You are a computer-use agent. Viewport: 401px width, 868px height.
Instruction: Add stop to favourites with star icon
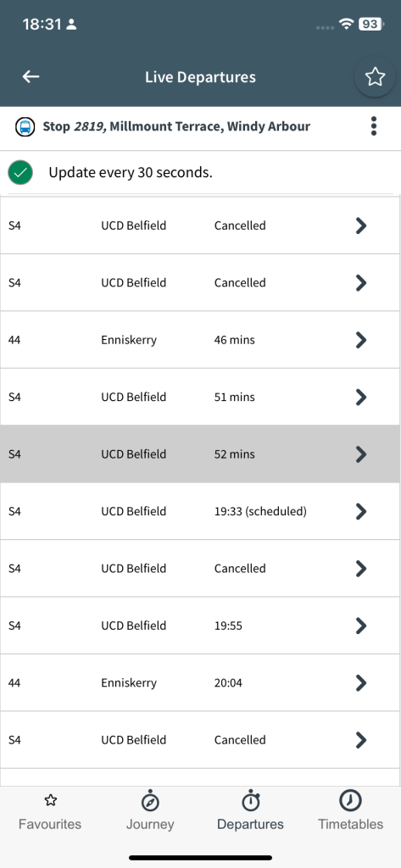click(375, 77)
